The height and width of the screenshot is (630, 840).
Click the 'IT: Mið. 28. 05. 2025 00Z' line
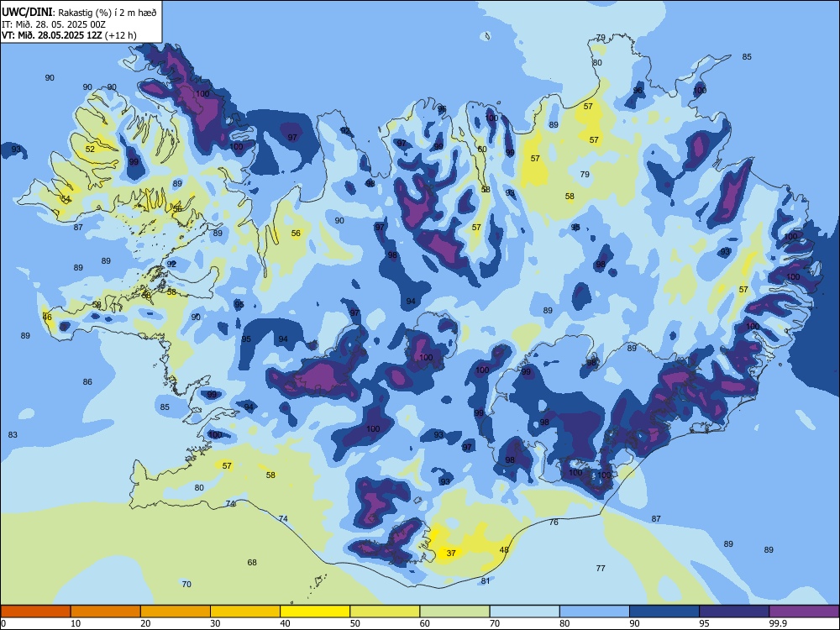click(54, 24)
